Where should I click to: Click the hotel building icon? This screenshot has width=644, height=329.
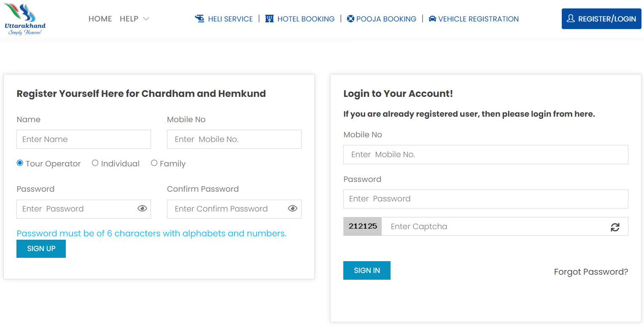click(x=269, y=19)
